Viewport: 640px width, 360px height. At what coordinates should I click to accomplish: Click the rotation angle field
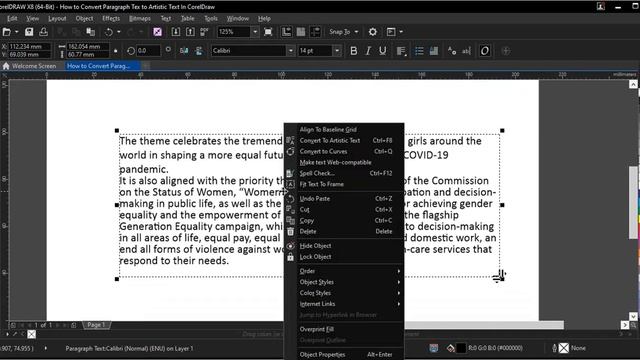[148, 51]
